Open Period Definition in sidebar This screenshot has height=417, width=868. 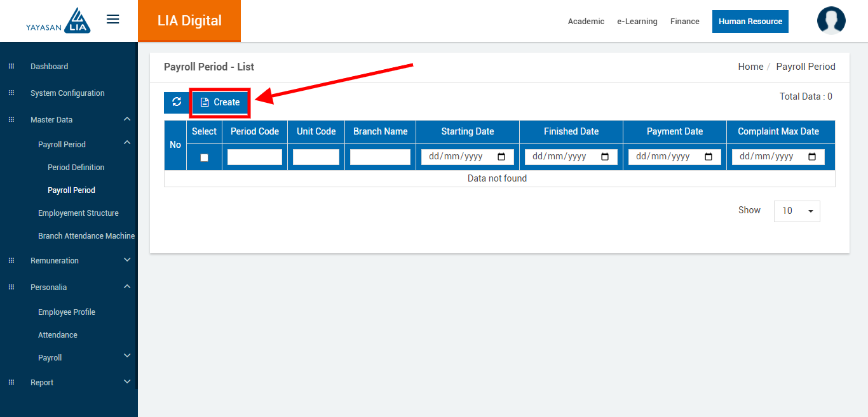[x=76, y=168]
